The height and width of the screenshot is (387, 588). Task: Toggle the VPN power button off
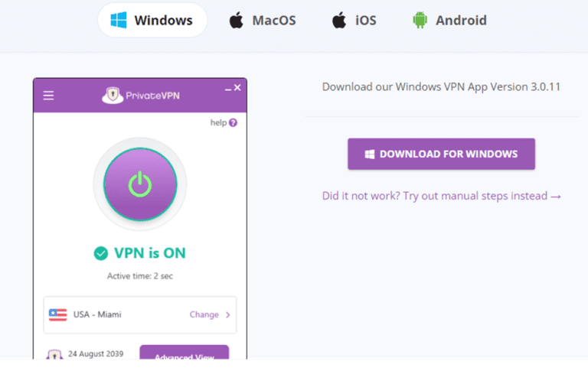point(140,184)
